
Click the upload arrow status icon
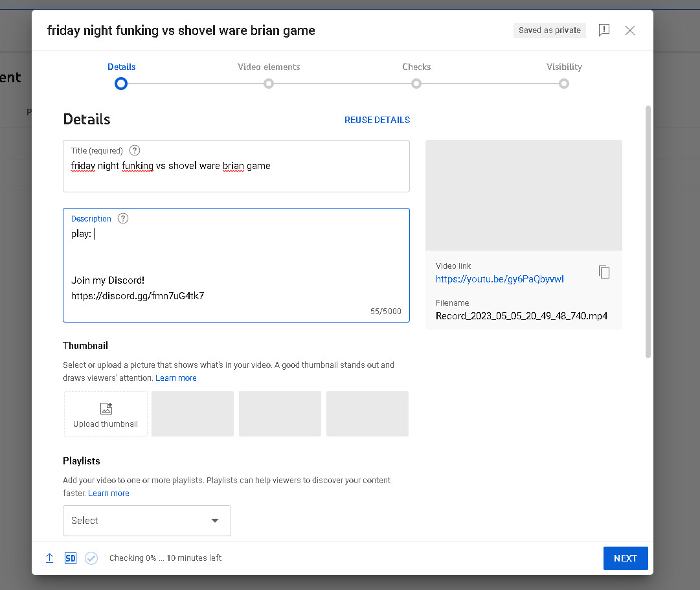pos(50,558)
